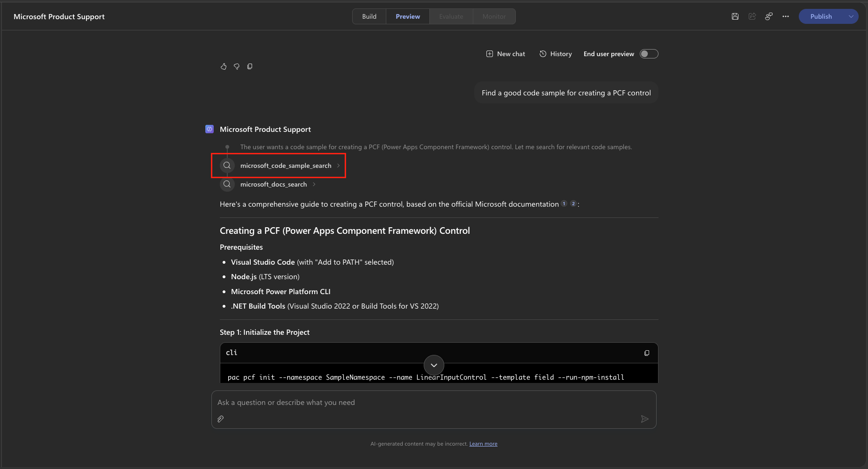Click the '.NET Build Tools' bullet
The height and width of the screenshot is (469, 868).
pyautogui.click(x=335, y=306)
